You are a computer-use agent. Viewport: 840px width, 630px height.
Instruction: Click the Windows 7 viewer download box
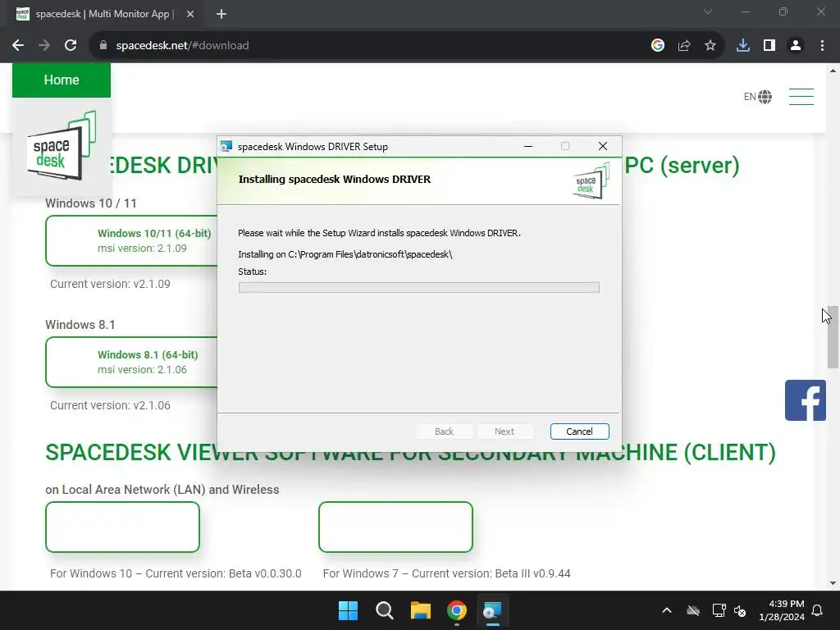(x=396, y=527)
